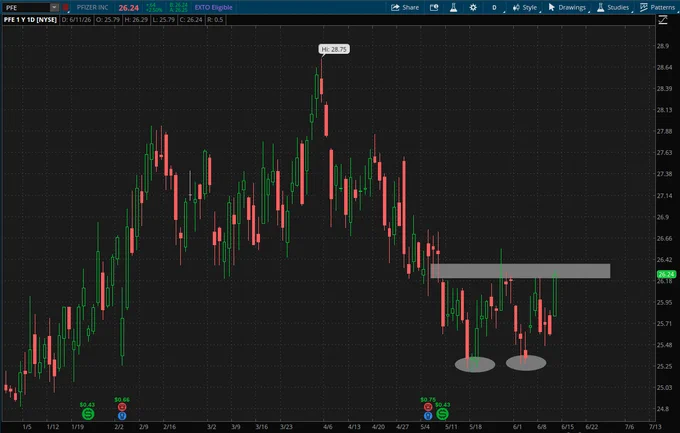Click the 3/23 date axis label
The height and width of the screenshot is (433, 680).
coord(286,427)
